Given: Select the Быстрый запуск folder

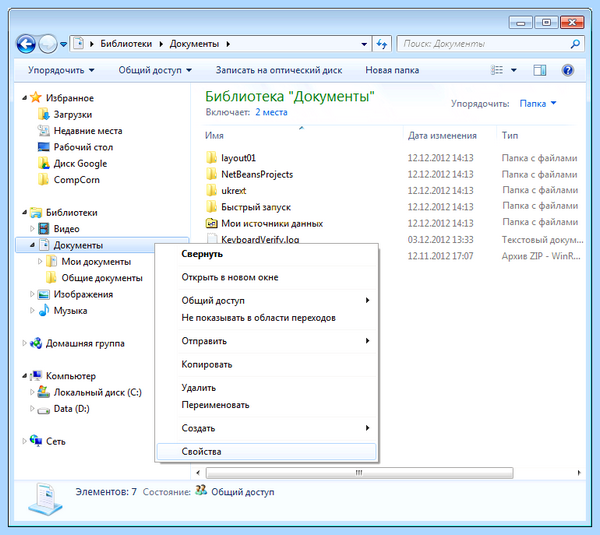Looking at the screenshot, I should point(248,207).
